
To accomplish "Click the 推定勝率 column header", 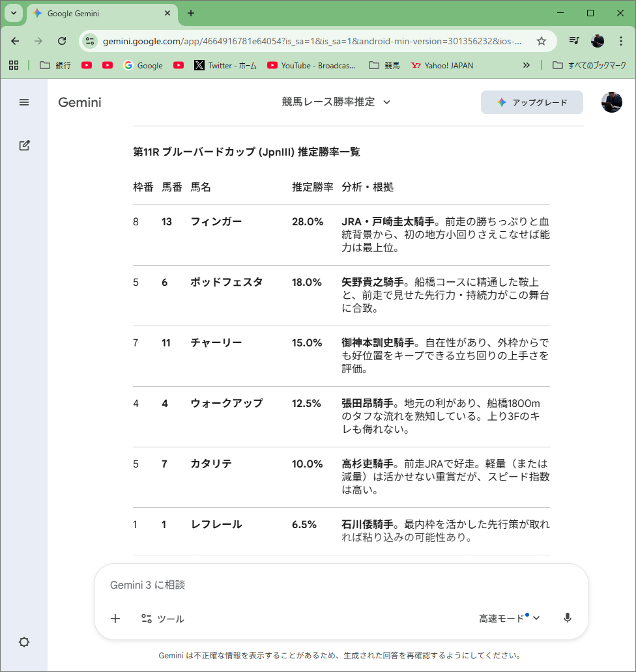I will coord(313,187).
